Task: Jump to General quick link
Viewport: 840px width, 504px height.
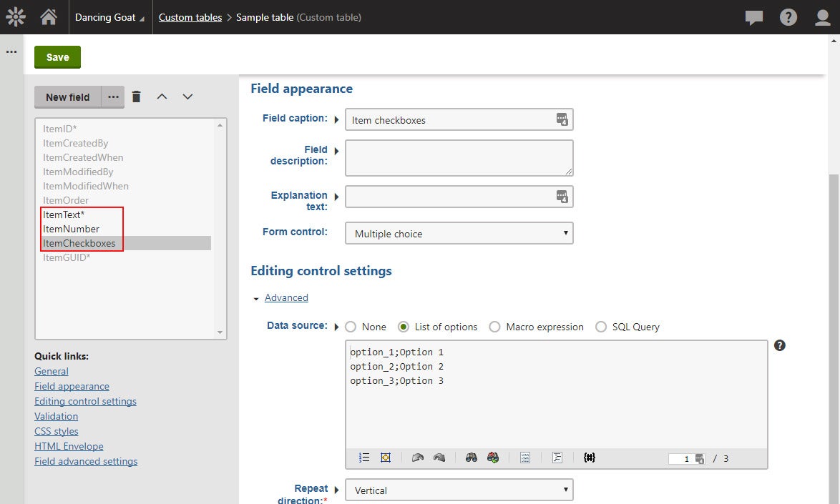Action: coord(52,371)
